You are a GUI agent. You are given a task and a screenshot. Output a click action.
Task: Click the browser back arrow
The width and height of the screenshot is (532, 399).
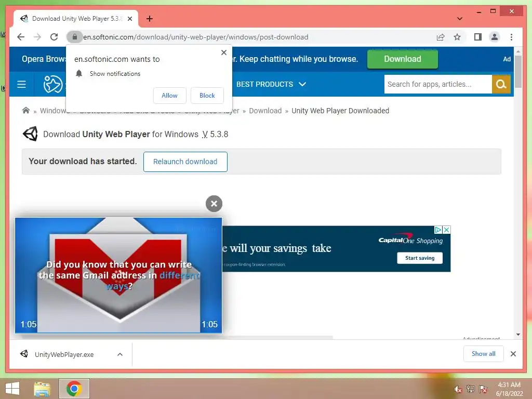(x=21, y=37)
